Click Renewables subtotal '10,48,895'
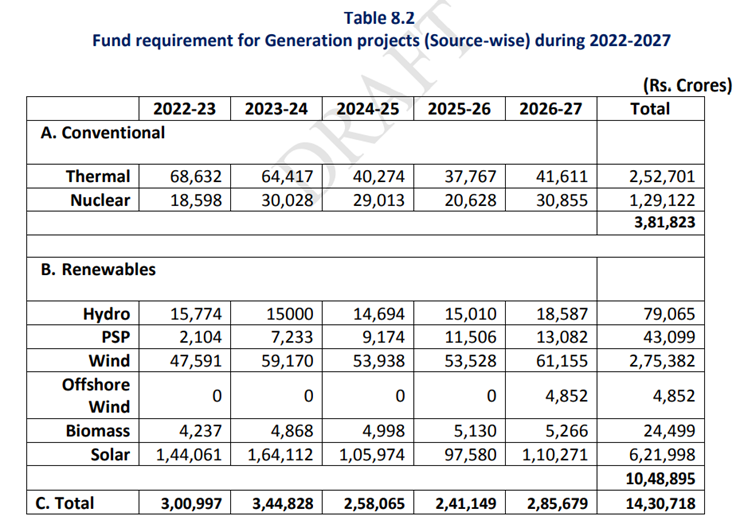The height and width of the screenshot is (520, 740). click(x=660, y=479)
